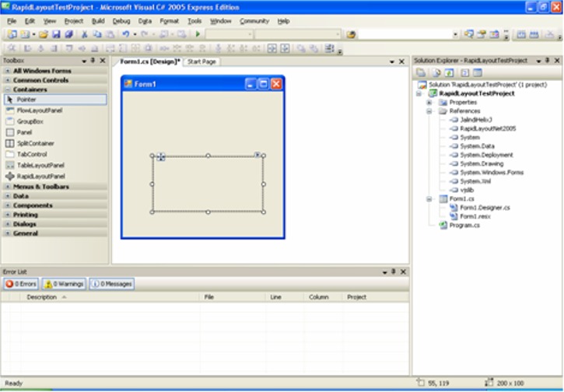Expand All Windows Forms toolbox group
564x392 pixels.
pos(8,71)
